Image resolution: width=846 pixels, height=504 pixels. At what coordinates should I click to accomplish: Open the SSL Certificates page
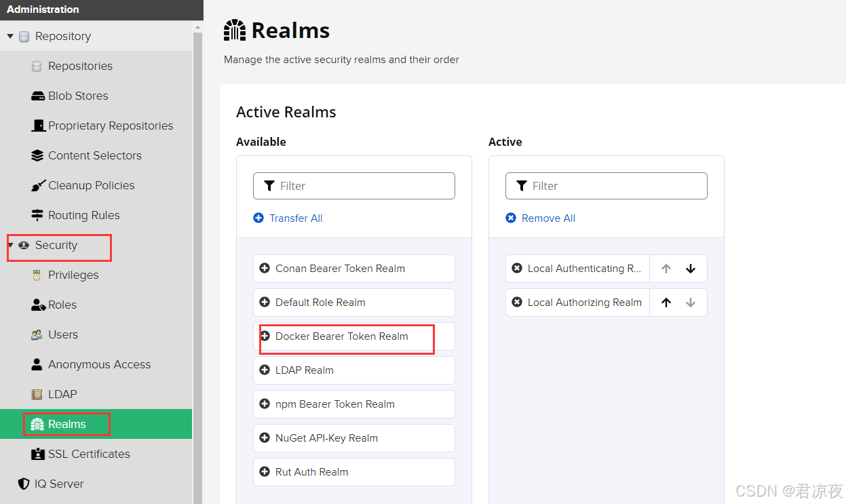[89, 454]
